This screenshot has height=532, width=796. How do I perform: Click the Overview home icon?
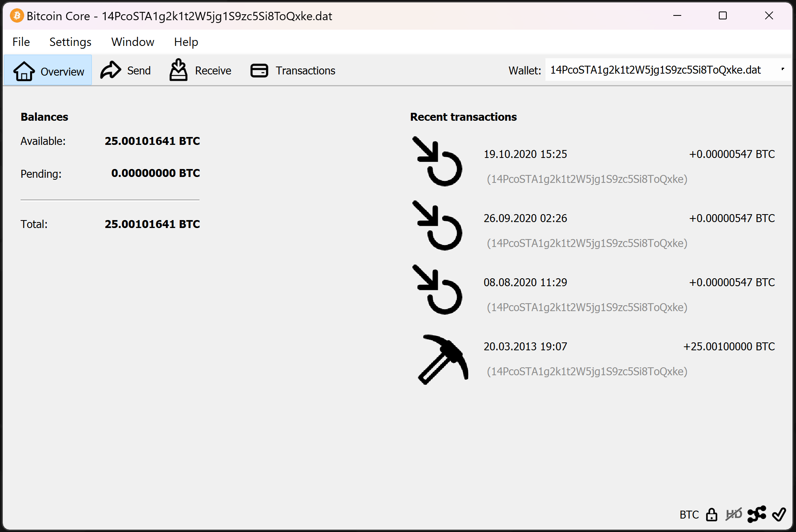pos(24,71)
